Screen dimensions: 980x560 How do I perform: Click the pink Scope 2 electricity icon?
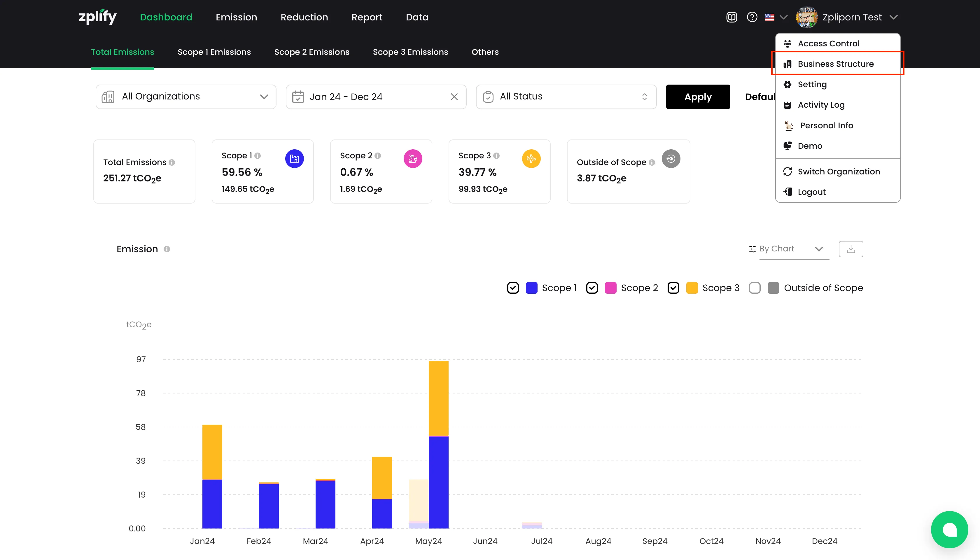pos(413,158)
